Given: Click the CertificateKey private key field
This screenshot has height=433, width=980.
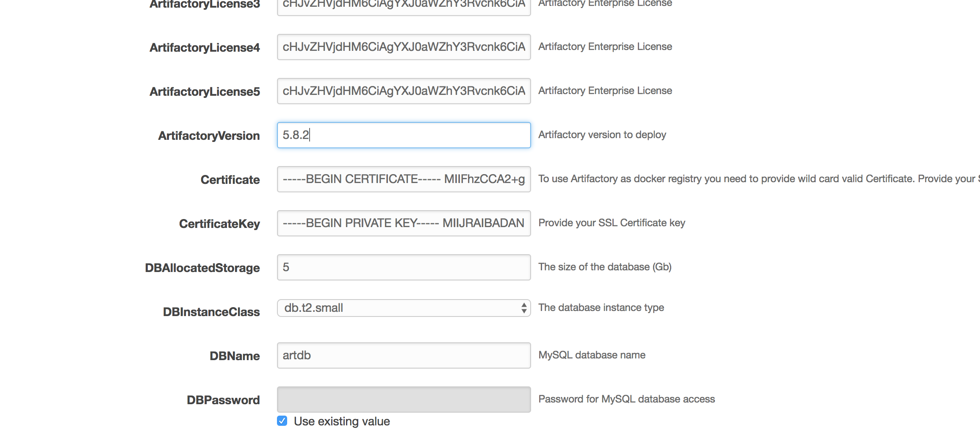Looking at the screenshot, I should click(x=403, y=223).
